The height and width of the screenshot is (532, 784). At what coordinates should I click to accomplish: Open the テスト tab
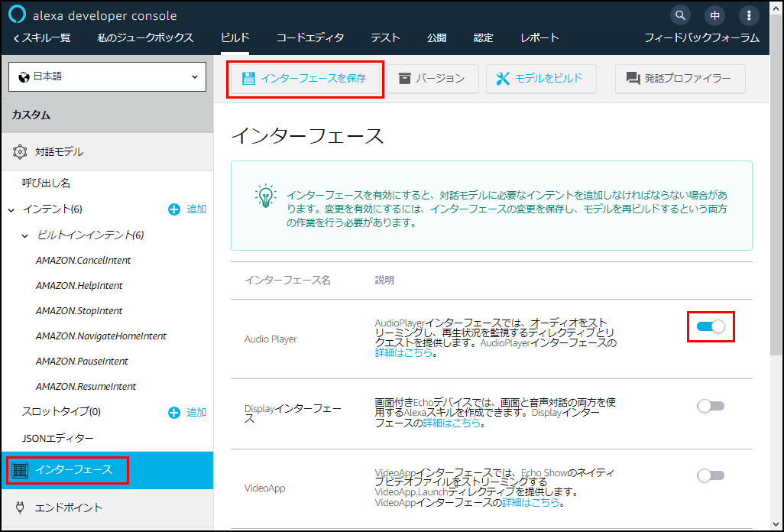click(385, 37)
